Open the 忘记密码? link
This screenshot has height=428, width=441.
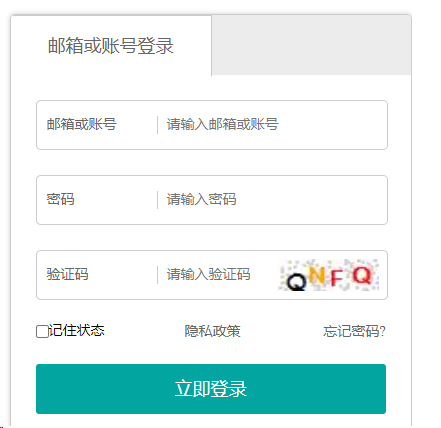click(354, 331)
